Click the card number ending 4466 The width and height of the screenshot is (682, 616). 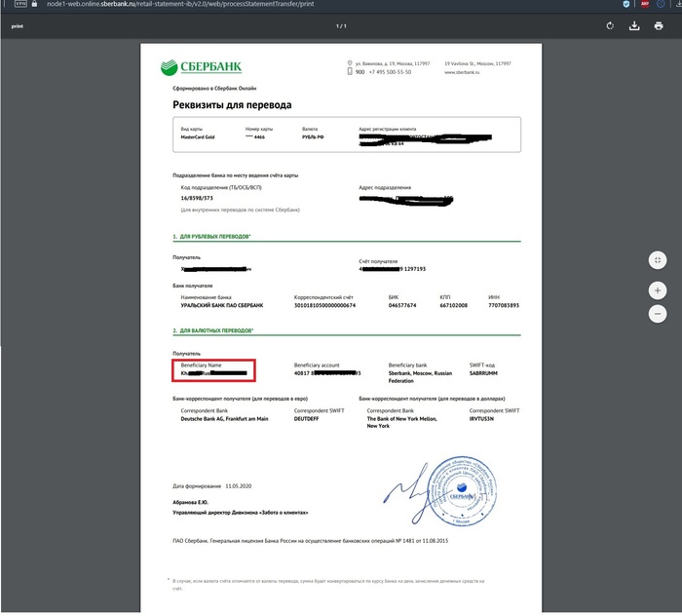pos(255,137)
